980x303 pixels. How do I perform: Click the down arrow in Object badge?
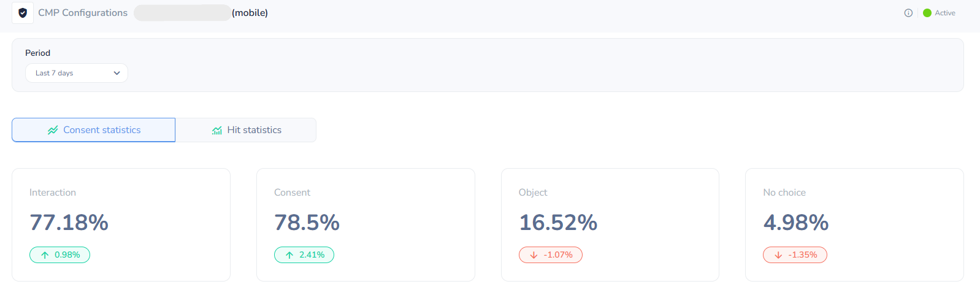[x=534, y=255]
